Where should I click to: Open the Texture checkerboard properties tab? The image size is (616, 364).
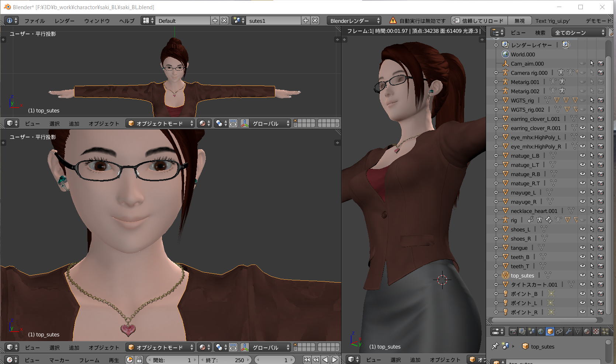[596, 332]
